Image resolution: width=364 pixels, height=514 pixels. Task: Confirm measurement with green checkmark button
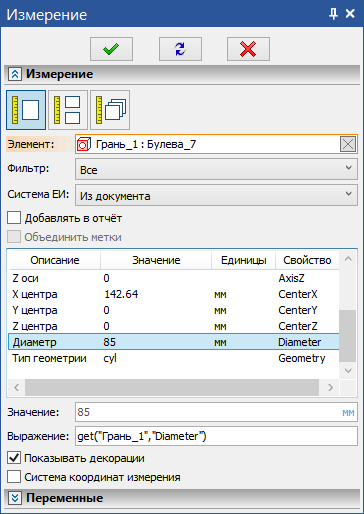click(x=111, y=49)
